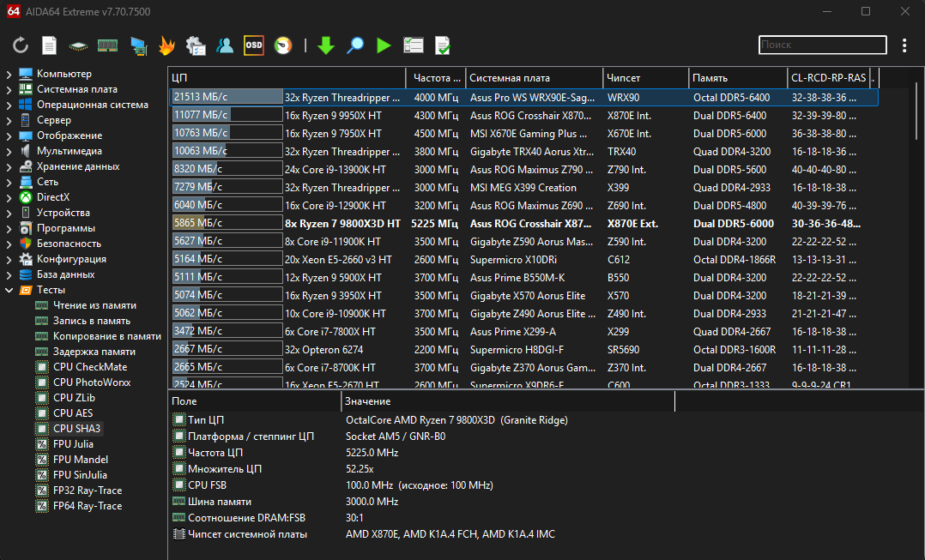Toggle the OSD panel icon

point(254,45)
